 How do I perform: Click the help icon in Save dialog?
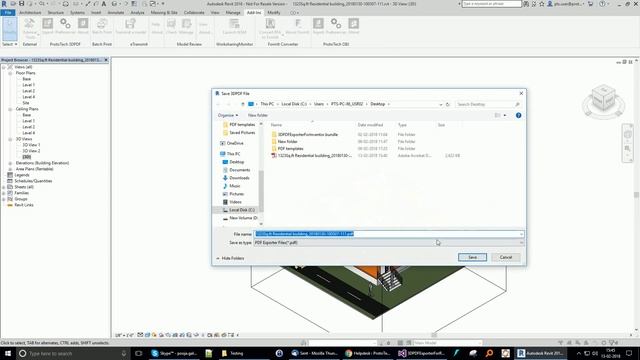[x=518, y=116]
